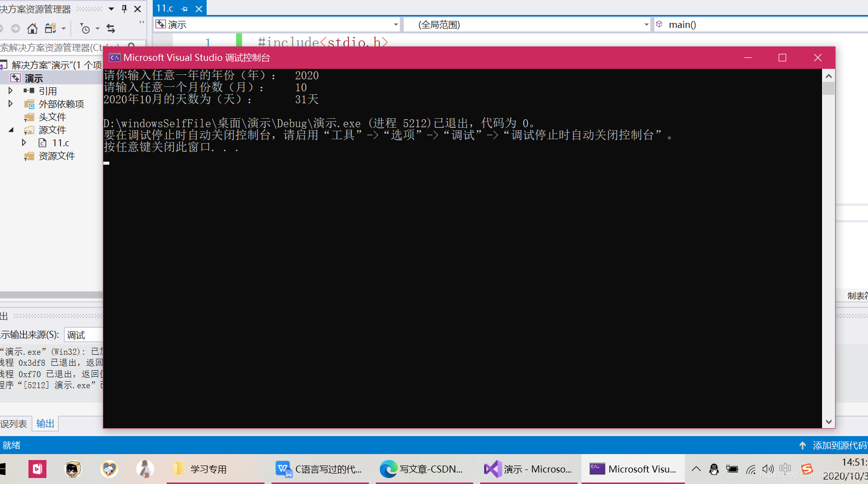Click the pending changes filter clock icon
Viewport: 868px width, 484px height.
coord(85,29)
